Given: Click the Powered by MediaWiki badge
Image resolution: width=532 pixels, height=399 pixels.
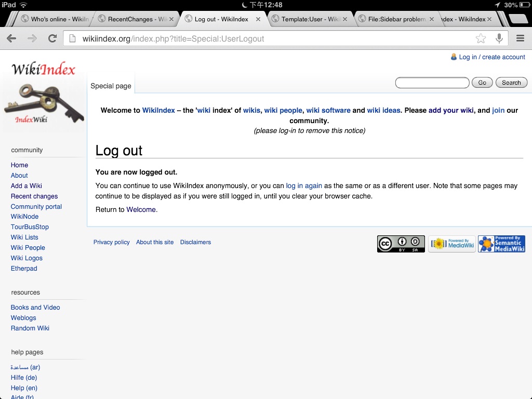Looking at the screenshot, I should click(x=451, y=244).
